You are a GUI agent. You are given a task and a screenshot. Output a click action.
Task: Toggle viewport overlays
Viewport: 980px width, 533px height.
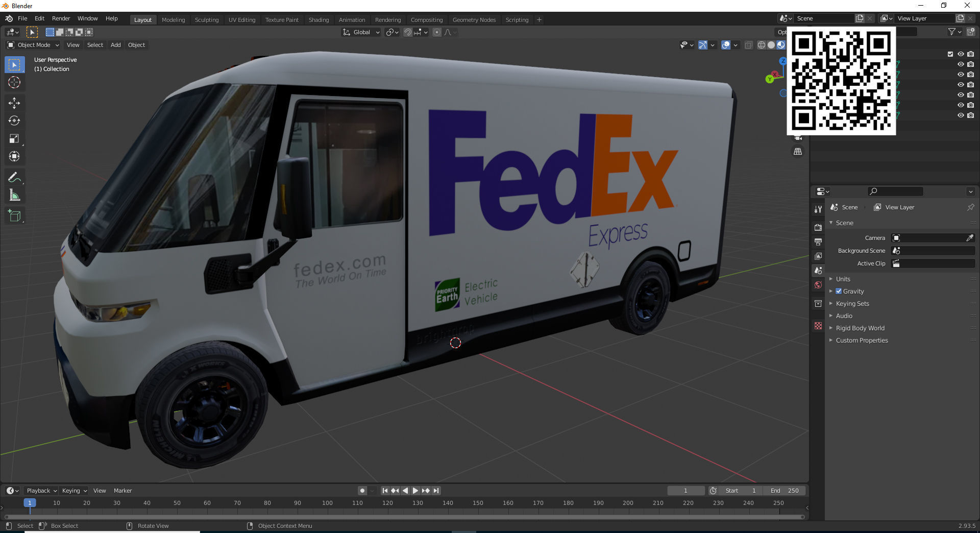pyautogui.click(x=726, y=45)
